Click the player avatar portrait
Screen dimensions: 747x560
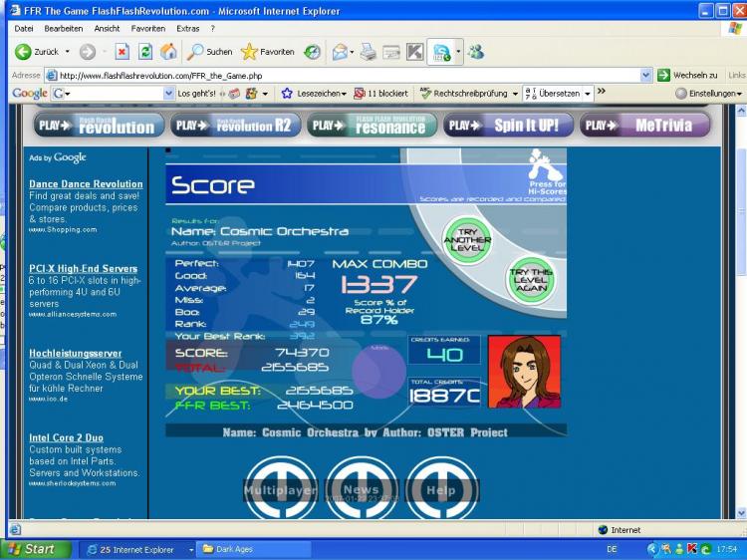(524, 372)
